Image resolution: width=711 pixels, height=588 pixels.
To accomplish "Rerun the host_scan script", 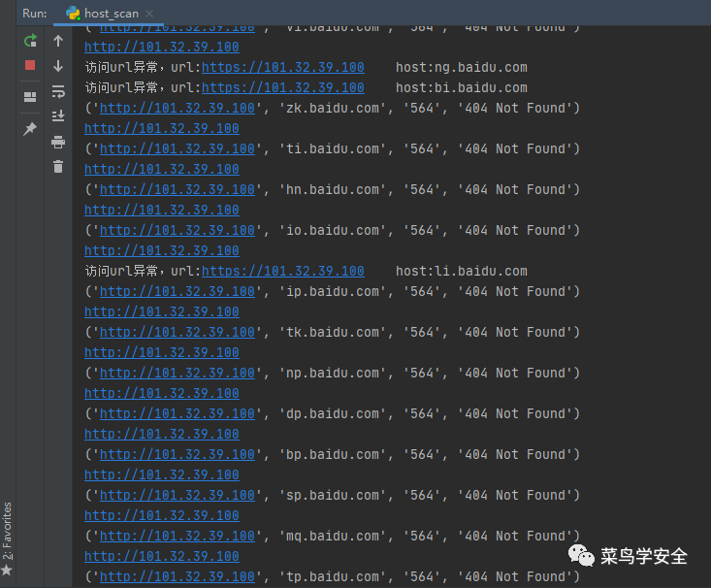I will (30, 41).
